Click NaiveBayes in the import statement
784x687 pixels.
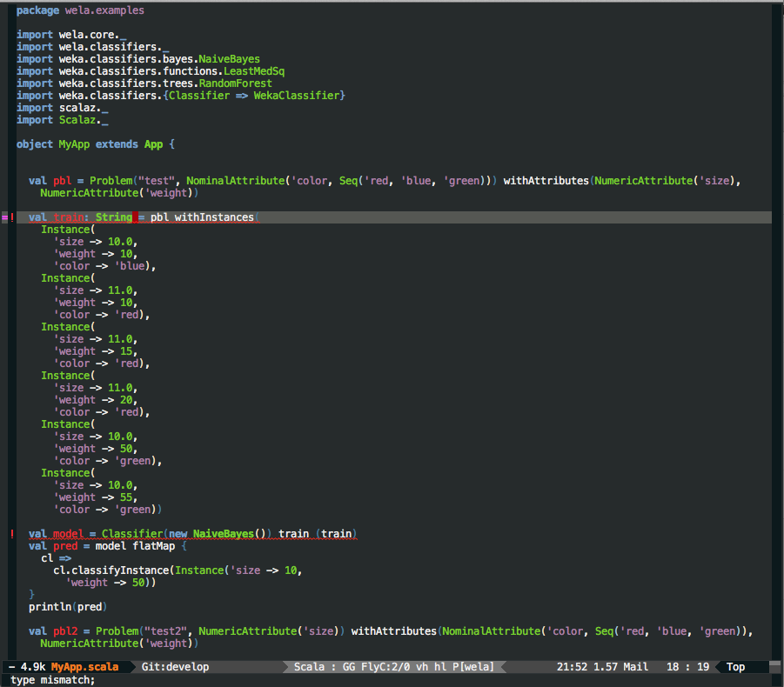229,59
